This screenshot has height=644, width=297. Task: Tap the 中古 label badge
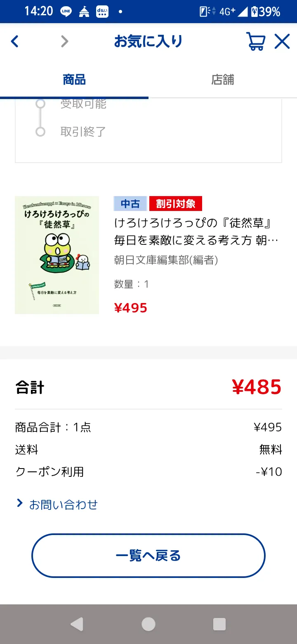(130, 204)
